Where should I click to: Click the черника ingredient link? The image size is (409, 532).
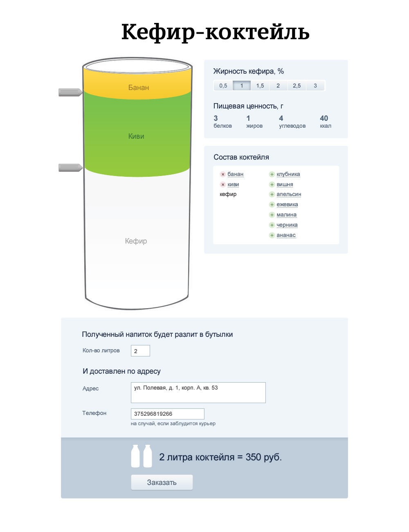click(287, 225)
